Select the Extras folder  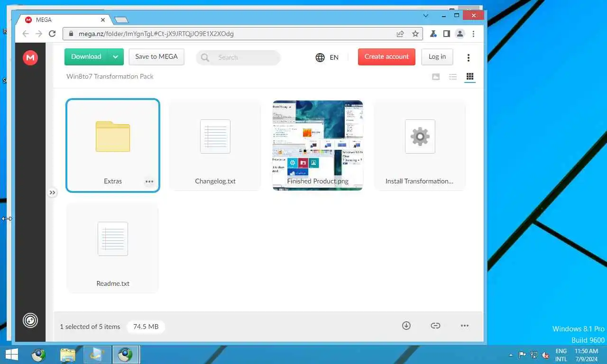click(x=113, y=145)
